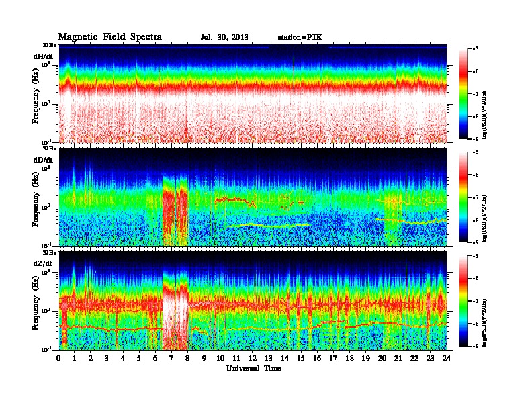This screenshot has height=411, width=532.
Task: Click hour '7' on the Universal Time axis
Action: pos(171,358)
